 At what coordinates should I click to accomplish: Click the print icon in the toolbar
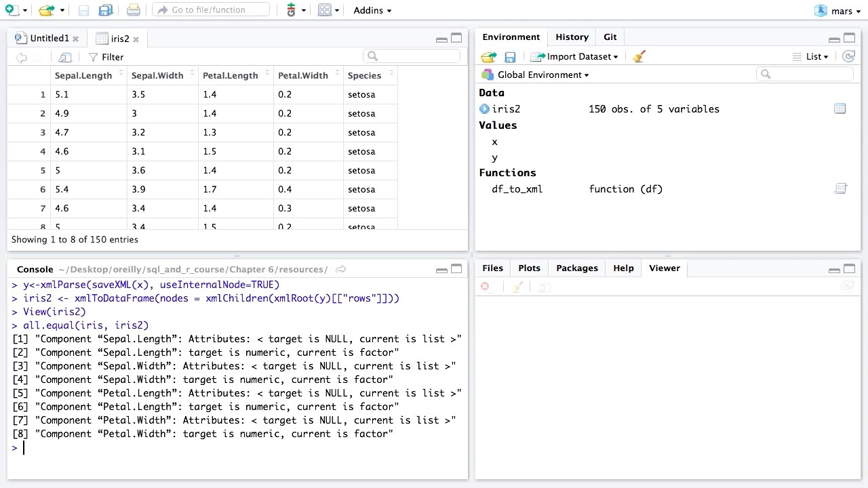point(134,10)
